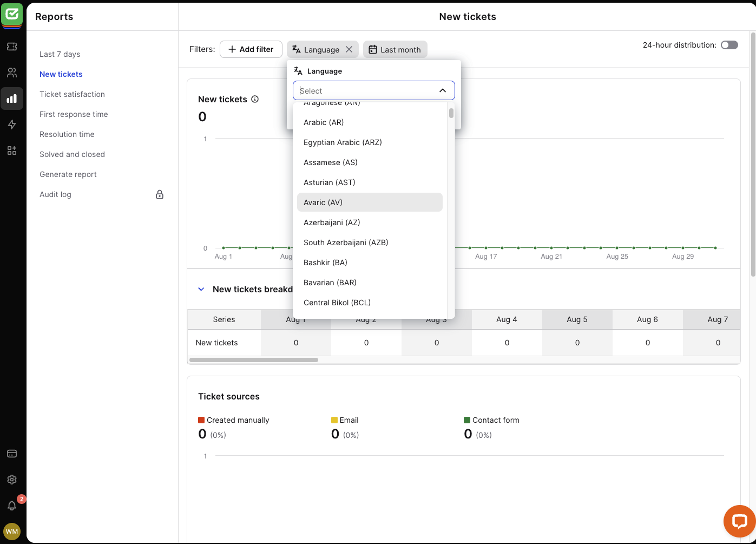Click the Aug 4 column header
Screen dimensions: 756x544
click(507, 319)
